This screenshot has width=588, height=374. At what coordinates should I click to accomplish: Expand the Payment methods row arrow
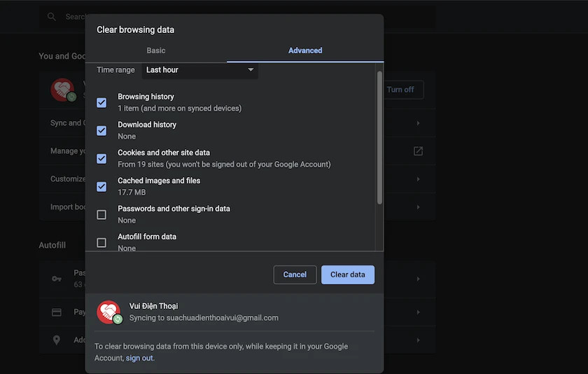[x=418, y=312]
